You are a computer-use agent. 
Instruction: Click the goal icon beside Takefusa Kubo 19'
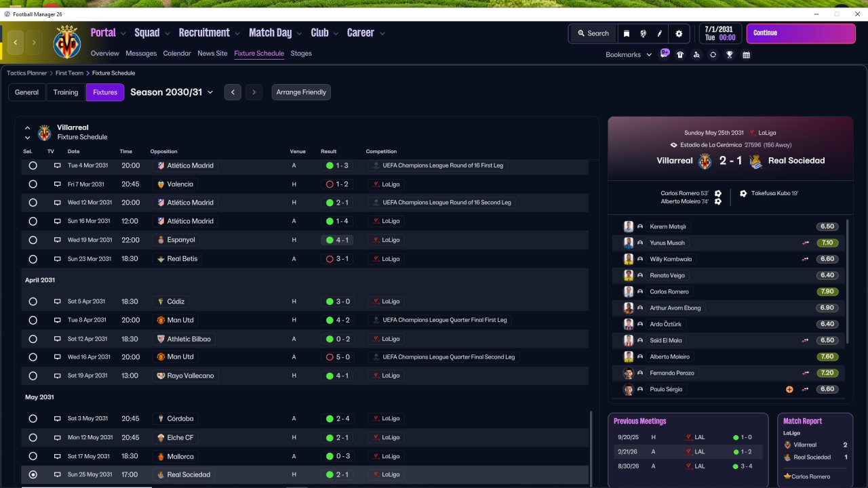[x=743, y=193]
